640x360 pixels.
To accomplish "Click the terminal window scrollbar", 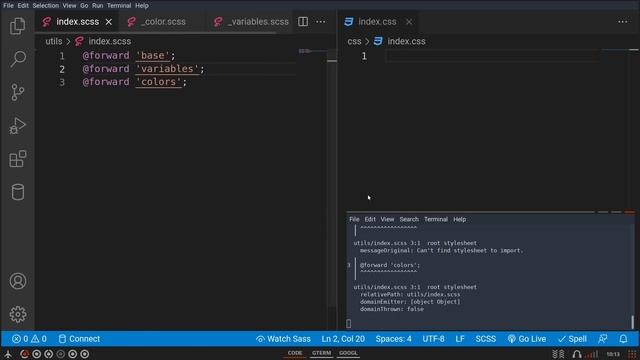I will pyautogui.click(x=633, y=322).
